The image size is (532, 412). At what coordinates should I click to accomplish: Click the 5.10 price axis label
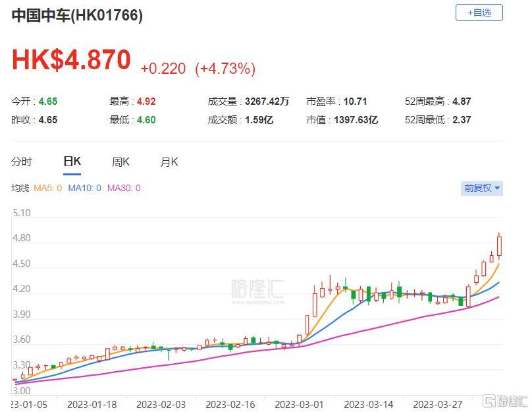21,213
